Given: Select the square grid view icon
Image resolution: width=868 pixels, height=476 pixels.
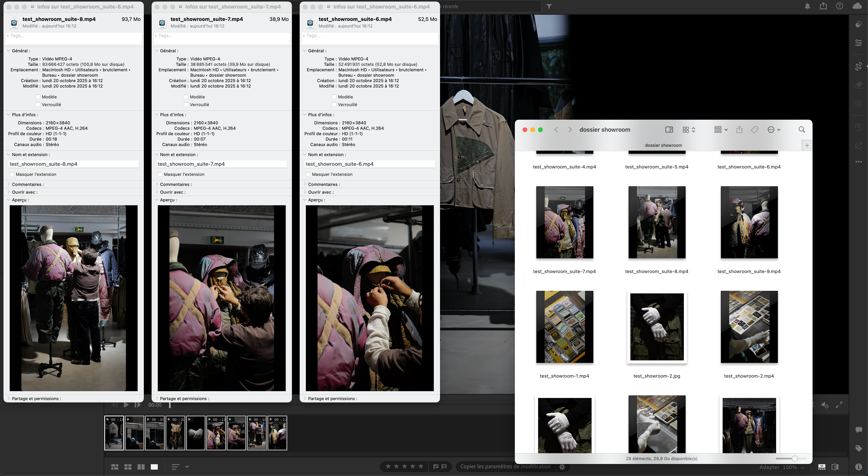Looking at the screenshot, I should point(128,467).
